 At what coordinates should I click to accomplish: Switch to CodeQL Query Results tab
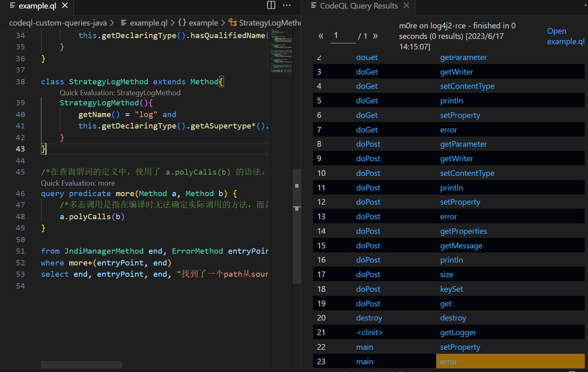[x=358, y=6]
